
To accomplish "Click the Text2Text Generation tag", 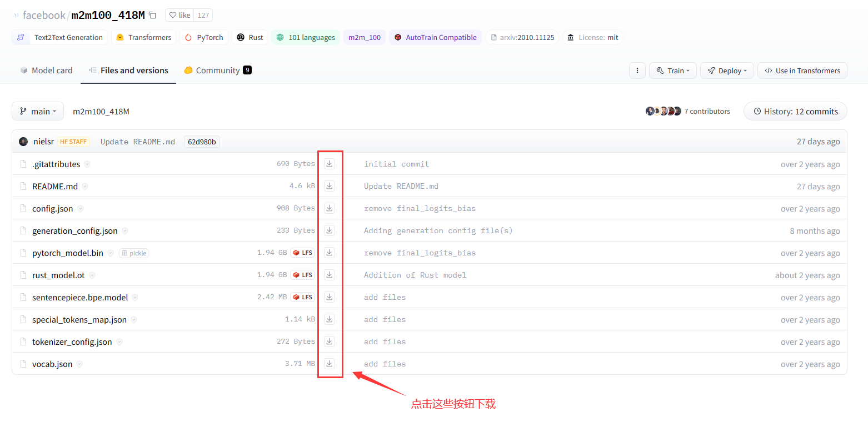I will point(60,37).
